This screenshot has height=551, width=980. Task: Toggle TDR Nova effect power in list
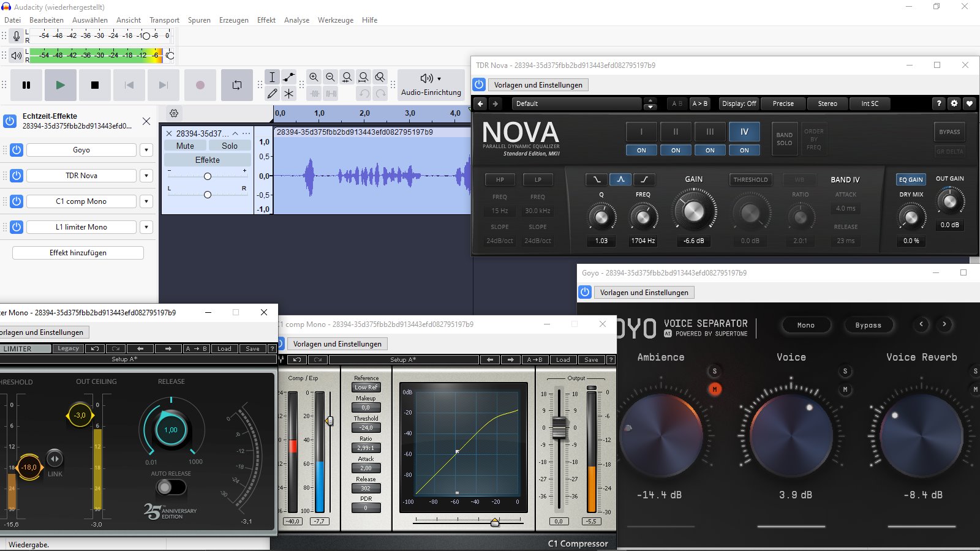point(17,176)
